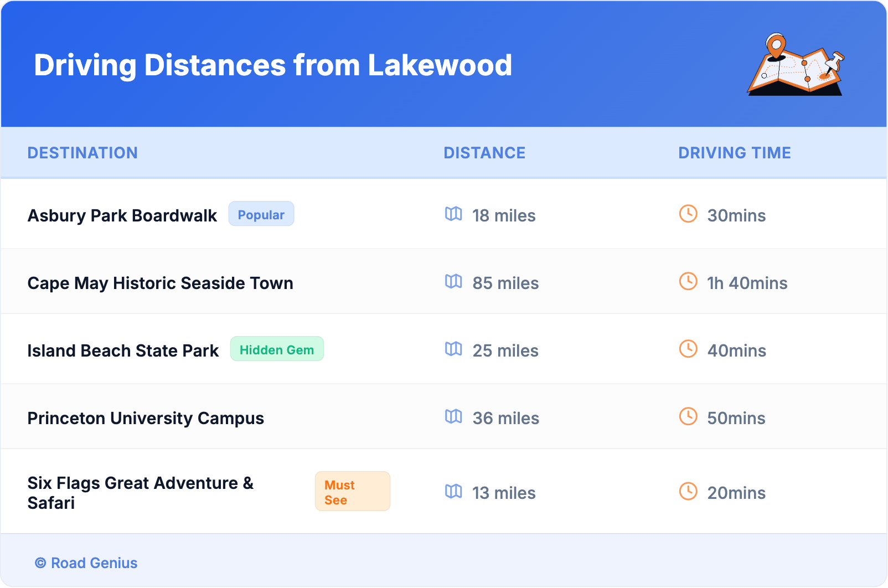
Task: Click the Must See badge
Action: coord(352,492)
